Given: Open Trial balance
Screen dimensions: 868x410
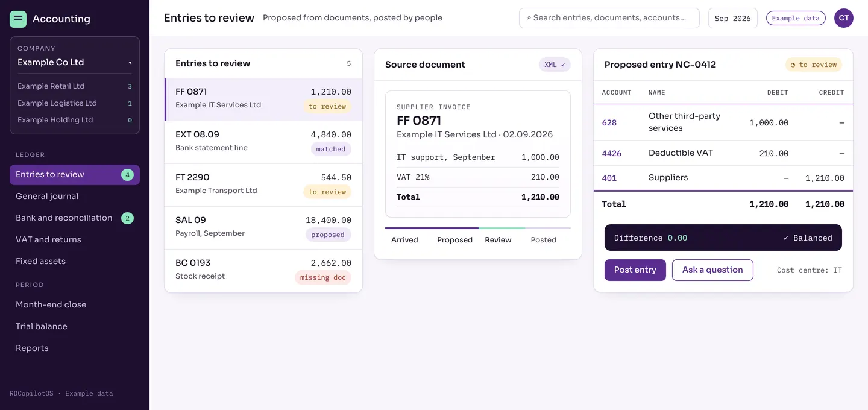Looking at the screenshot, I should (x=75, y=327).
